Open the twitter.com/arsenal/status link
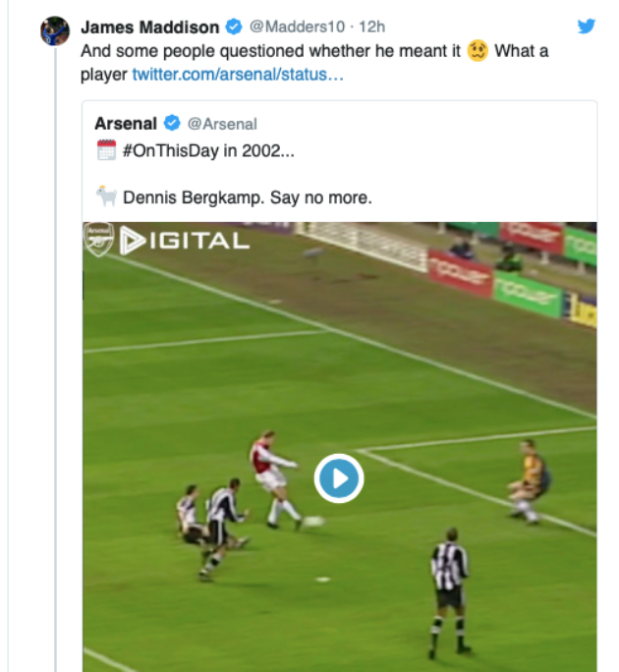 pyautogui.click(x=238, y=75)
